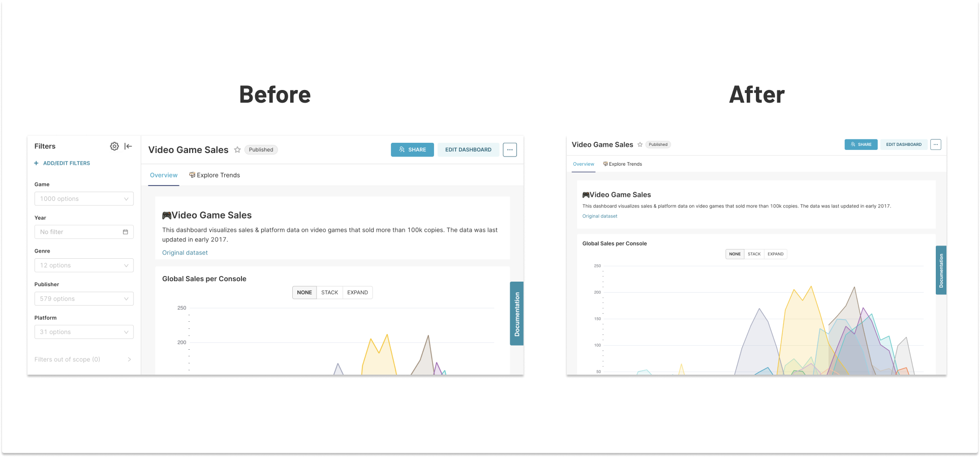980x457 pixels.
Task: Click Published badge in After dashboard
Action: pyautogui.click(x=658, y=145)
